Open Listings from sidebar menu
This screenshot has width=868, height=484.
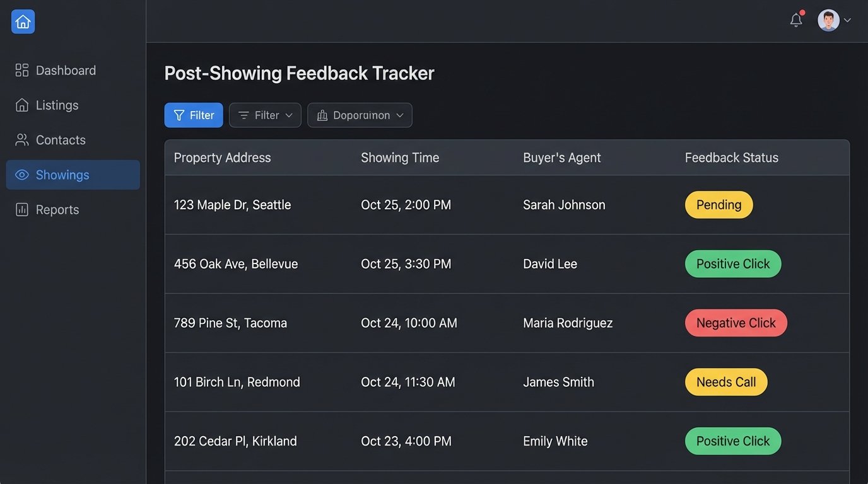click(57, 105)
